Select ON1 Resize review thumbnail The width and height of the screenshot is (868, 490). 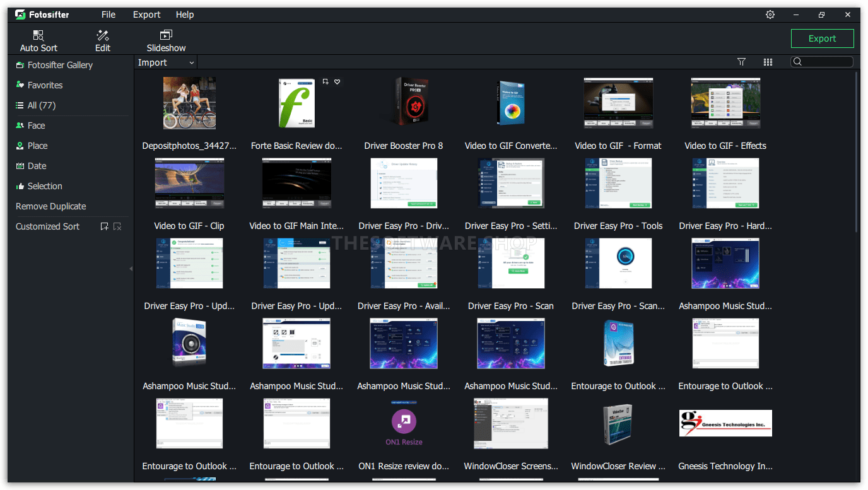coord(404,423)
